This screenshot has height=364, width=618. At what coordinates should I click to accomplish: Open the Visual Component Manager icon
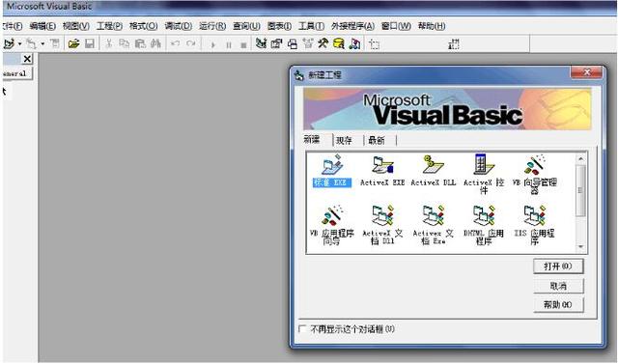(x=354, y=43)
